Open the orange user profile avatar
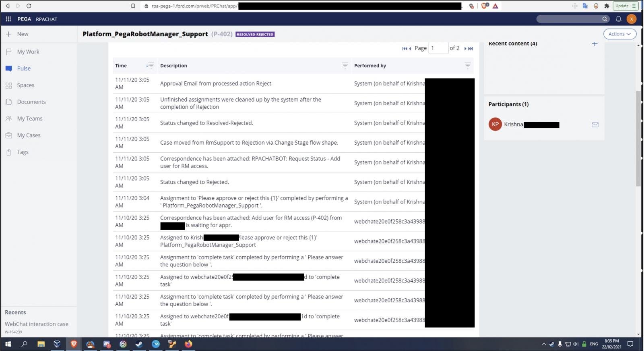The width and height of the screenshot is (644, 351). (x=632, y=19)
